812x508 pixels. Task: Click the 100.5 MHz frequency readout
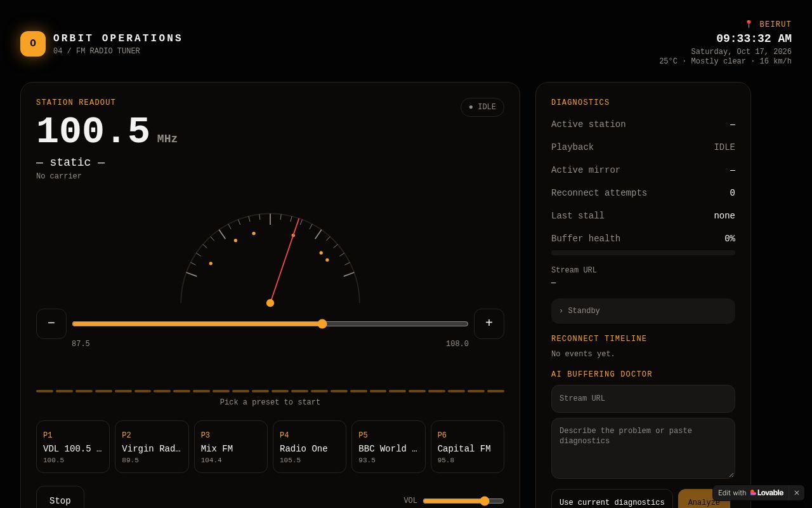coord(107,132)
